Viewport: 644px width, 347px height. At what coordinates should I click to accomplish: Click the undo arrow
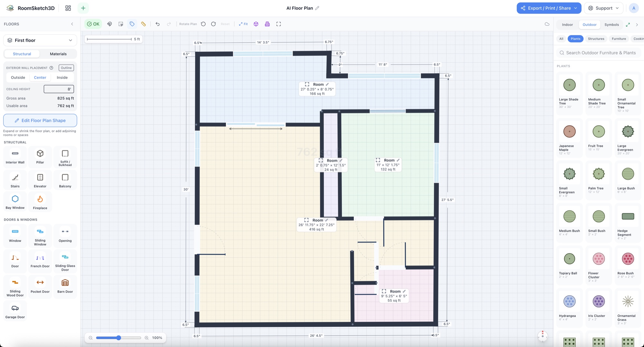(157, 24)
